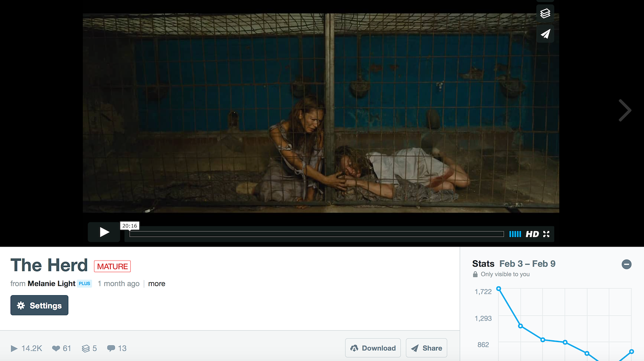Image resolution: width=644 pixels, height=361 pixels.
Task: Click the 1 month ago timestamp
Action: pos(118,284)
